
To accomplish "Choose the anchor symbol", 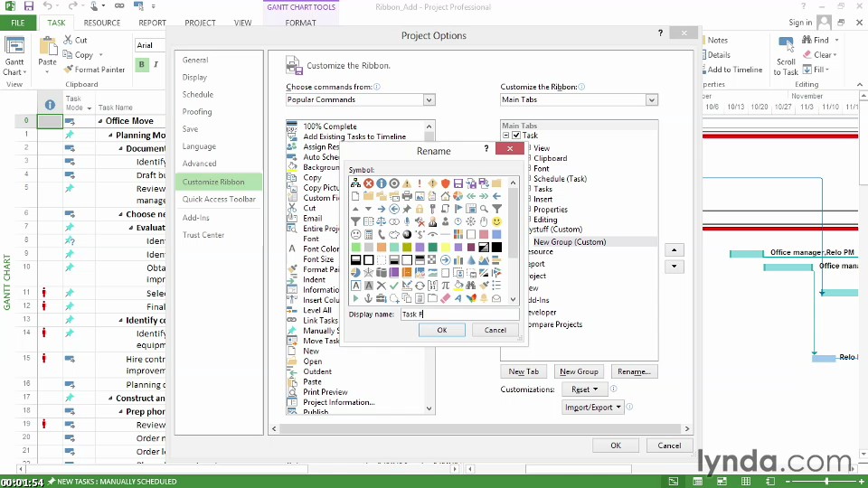I will pyautogui.click(x=369, y=298).
